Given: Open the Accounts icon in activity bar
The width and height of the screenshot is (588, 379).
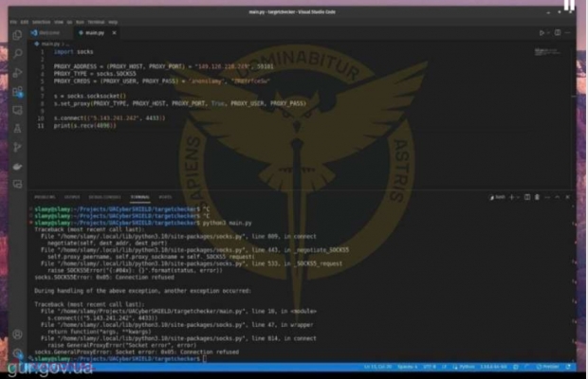Looking at the screenshot, I should point(17,334).
